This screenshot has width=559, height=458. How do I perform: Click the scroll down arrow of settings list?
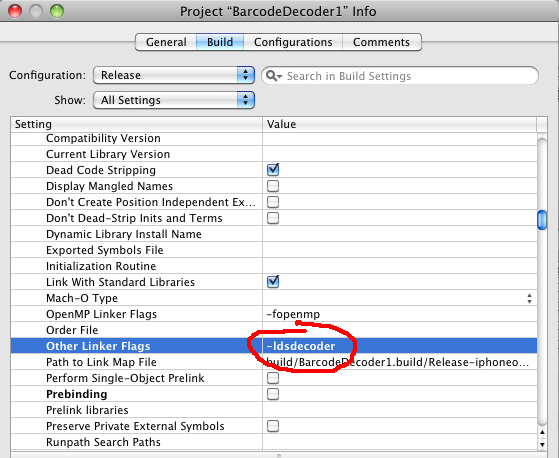point(542,444)
